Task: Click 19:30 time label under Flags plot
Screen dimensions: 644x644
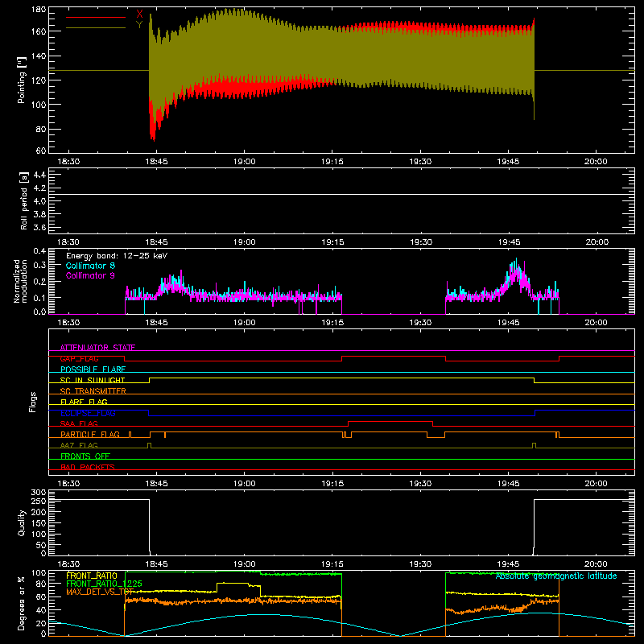Action: pyautogui.click(x=420, y=484)
